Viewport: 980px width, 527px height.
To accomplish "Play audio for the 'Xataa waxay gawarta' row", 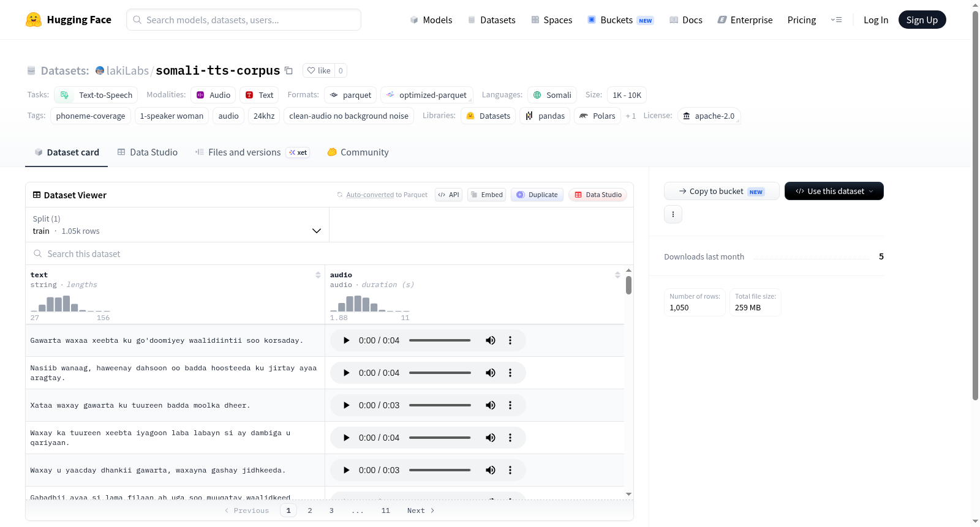I will click(x=346, y=405).
